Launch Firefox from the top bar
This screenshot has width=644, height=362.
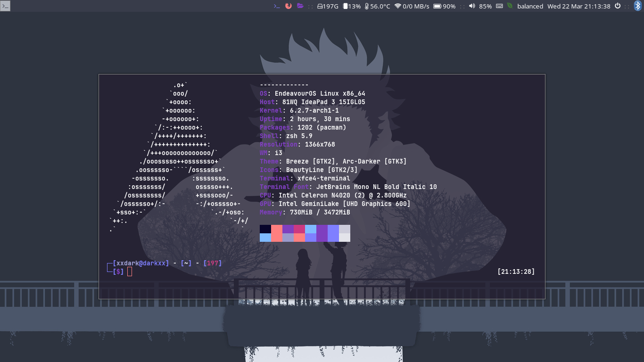click(289, 6)
